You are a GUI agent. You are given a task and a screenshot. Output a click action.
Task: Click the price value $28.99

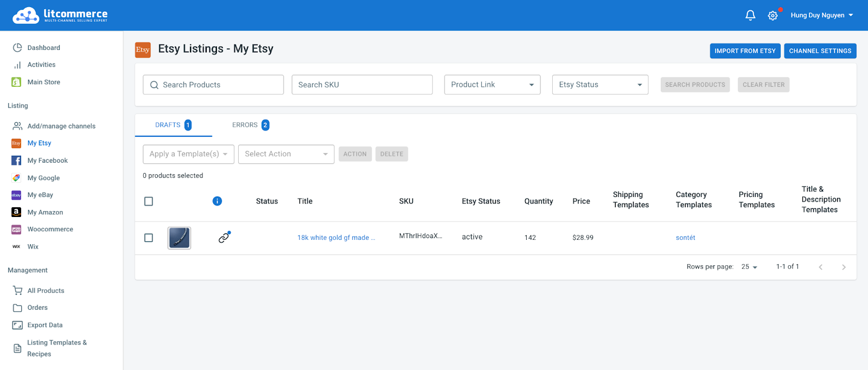[x=583, y=238]
